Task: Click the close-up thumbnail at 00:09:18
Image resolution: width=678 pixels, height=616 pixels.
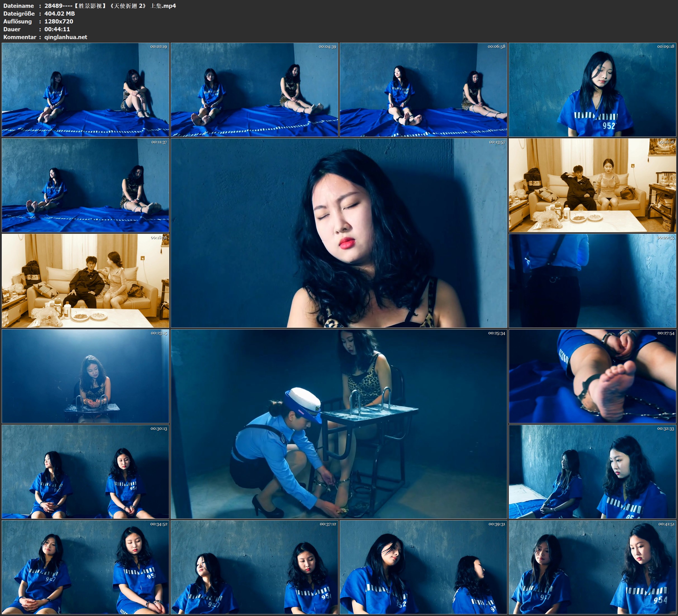Action: (592, 90)
